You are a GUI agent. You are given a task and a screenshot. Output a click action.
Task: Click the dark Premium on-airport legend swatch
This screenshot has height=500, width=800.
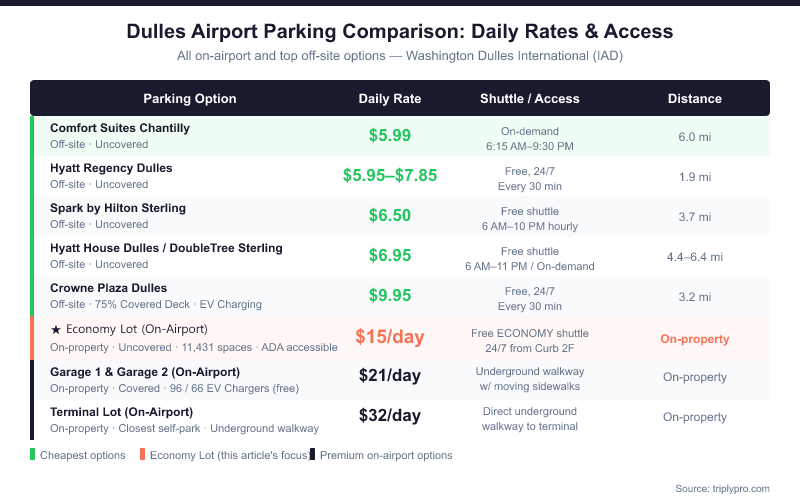pyautogui.click(x=313, y=455)
